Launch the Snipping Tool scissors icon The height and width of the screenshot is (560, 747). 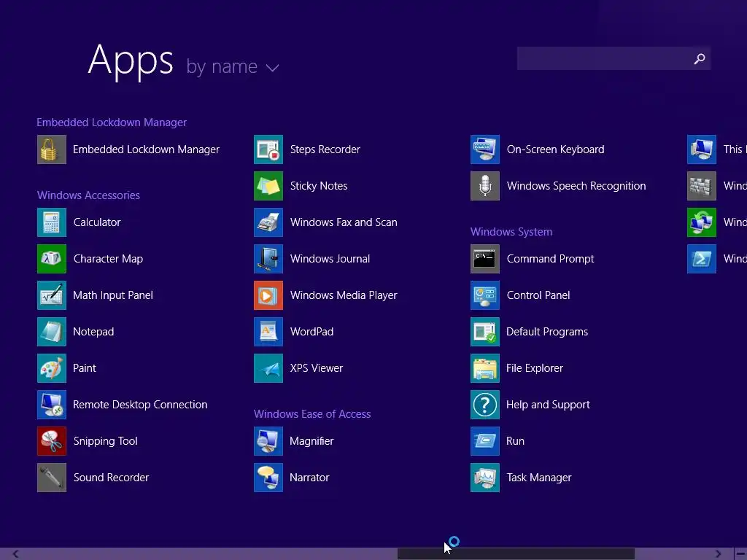52,441
